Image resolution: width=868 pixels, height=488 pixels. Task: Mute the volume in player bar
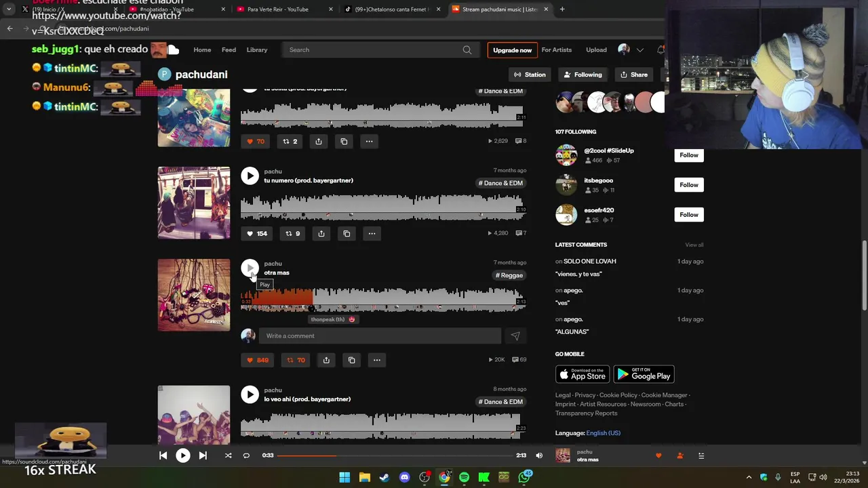(x=539, y=455)
